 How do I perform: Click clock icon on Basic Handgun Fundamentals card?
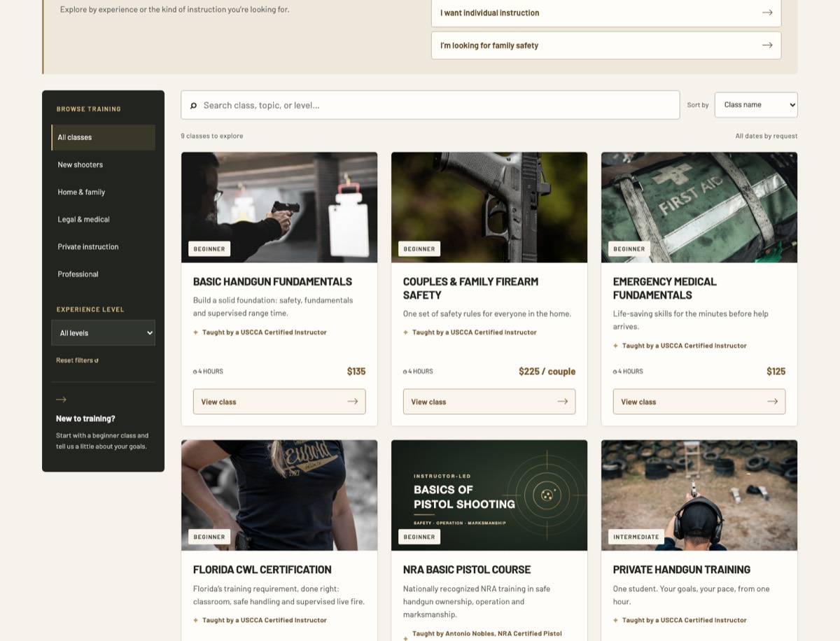pos(195,372)
